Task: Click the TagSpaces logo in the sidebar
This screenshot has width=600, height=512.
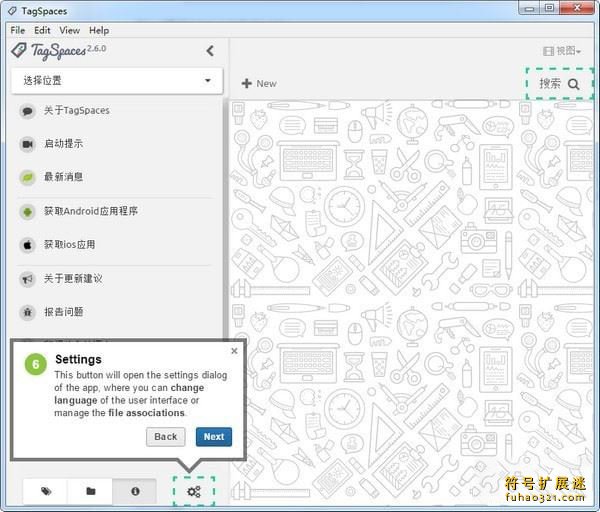Action: coord(59,51)
